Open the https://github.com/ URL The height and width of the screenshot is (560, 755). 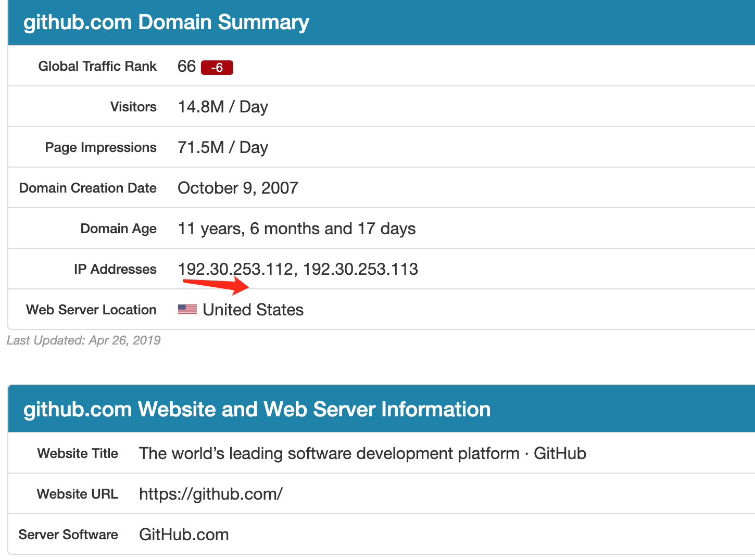tap(210, 494)
